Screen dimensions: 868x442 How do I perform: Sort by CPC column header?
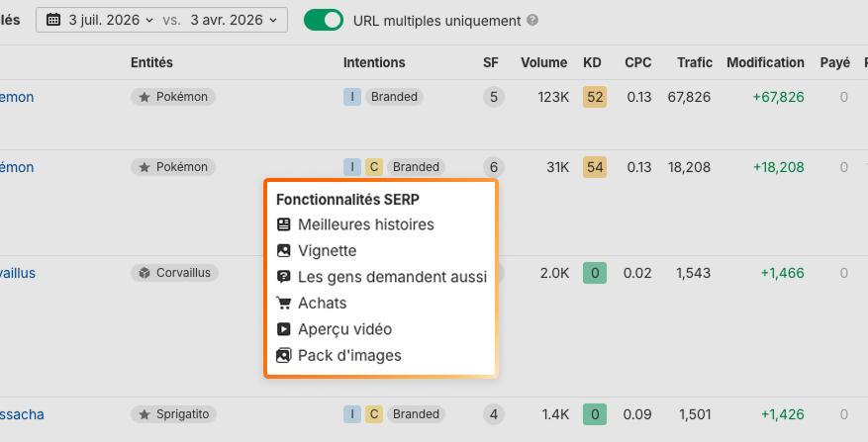pyautogui.click(x=637, y=62)
